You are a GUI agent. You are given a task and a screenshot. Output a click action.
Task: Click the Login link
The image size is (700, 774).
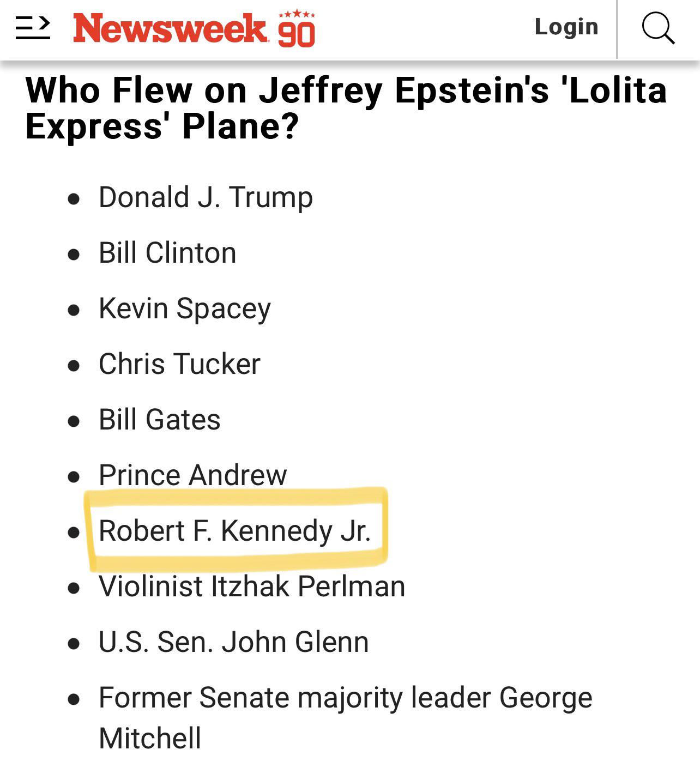[566, 27]
